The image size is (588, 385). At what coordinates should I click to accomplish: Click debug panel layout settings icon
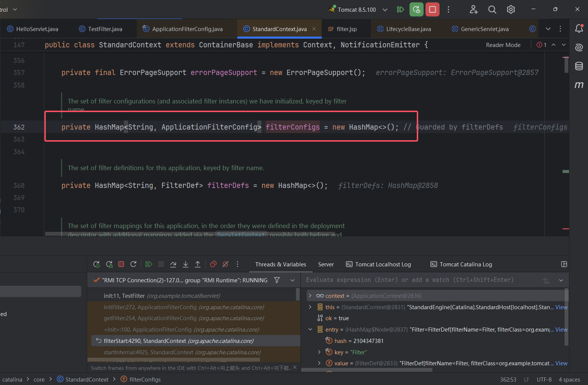click(x=564, y=264)
